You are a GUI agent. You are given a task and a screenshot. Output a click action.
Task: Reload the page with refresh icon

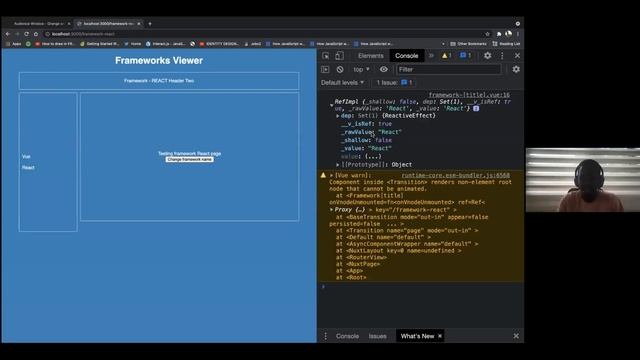coord(26,34)
